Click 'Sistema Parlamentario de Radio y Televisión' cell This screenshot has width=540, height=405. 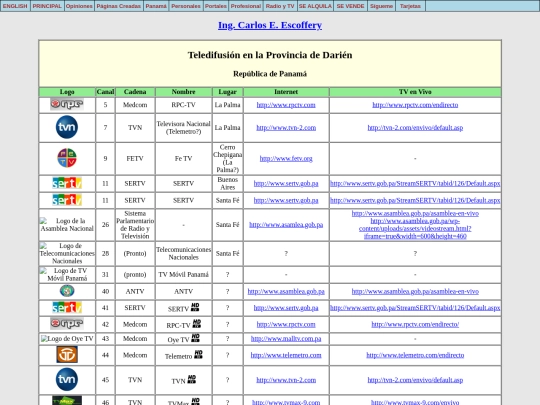pyautogui.click(x=135, y=225)
